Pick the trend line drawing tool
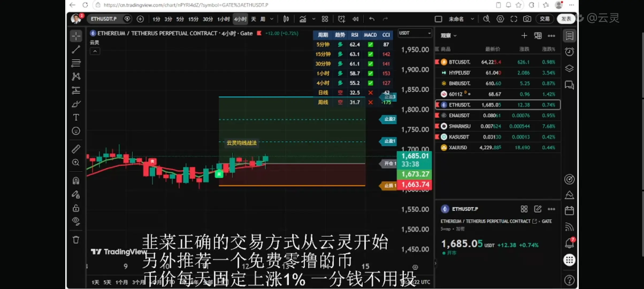Image resolution: width=644 pixels, height=289 pixels. 76,49
